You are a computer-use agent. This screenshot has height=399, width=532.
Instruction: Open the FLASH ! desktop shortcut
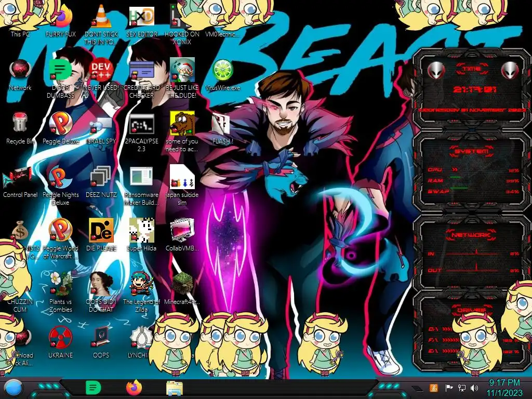click(220, 124)
